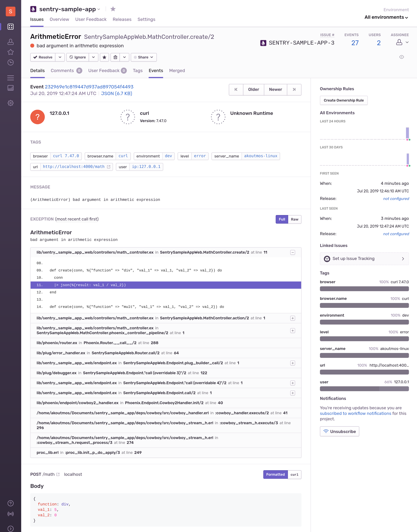Click the orange S organization avatar
417x532 pixels.
[11, 11]
